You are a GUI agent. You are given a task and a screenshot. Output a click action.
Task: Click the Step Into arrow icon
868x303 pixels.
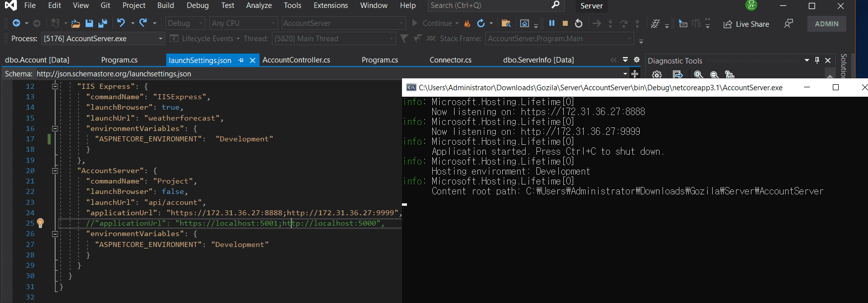click(610, 23)
